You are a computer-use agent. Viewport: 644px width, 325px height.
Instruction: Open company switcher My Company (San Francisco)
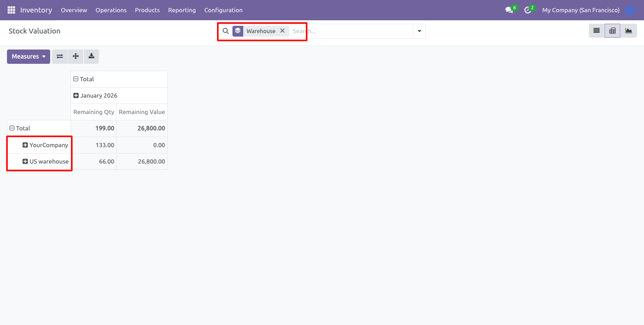pyautogui.click(x=581, y=10)
